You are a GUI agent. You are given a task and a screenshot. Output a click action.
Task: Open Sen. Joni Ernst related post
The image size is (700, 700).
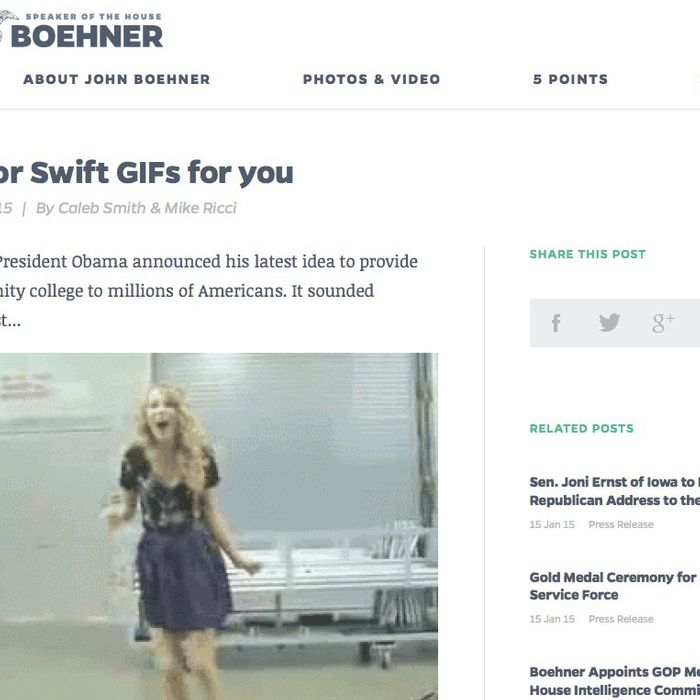pyautogui.click(x=614, y=491)
